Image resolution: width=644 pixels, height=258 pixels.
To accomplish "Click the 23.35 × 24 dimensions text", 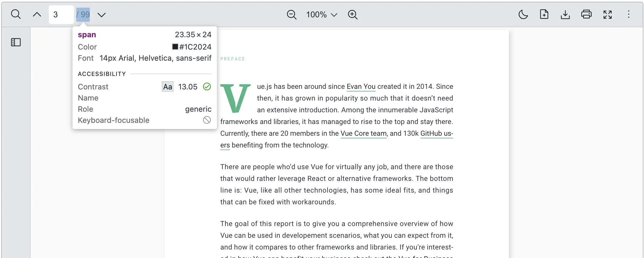I will click(x=193, y=35).
